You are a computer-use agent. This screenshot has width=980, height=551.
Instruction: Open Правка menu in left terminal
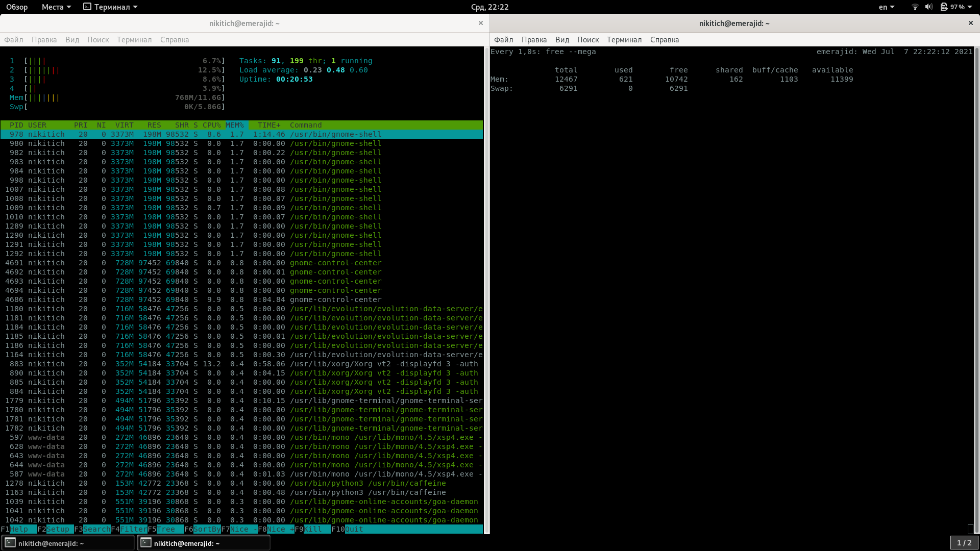click(x=44, y=40)
